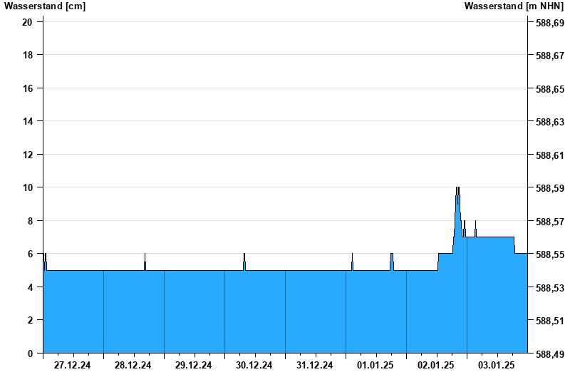570x392 pixels.
Task: Click the 02.01.25 date label
Action: click(x=435, y=365)
